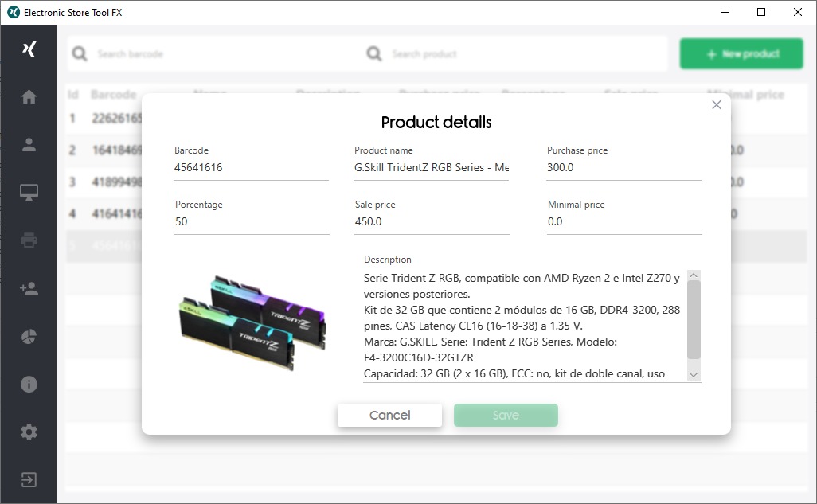Open the add-user icon in sidebar
Screen dimensions: 817x504
[x=29, y=288]
